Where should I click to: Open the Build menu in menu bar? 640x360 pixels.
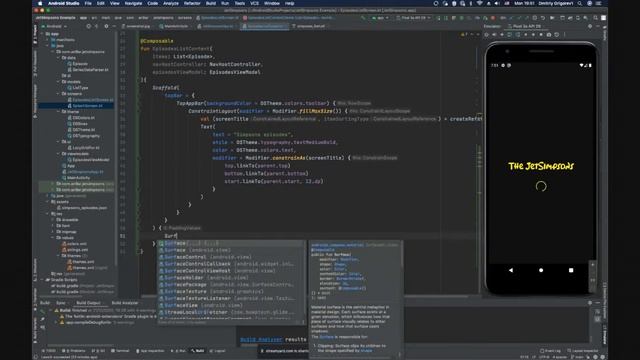(211, 3)
